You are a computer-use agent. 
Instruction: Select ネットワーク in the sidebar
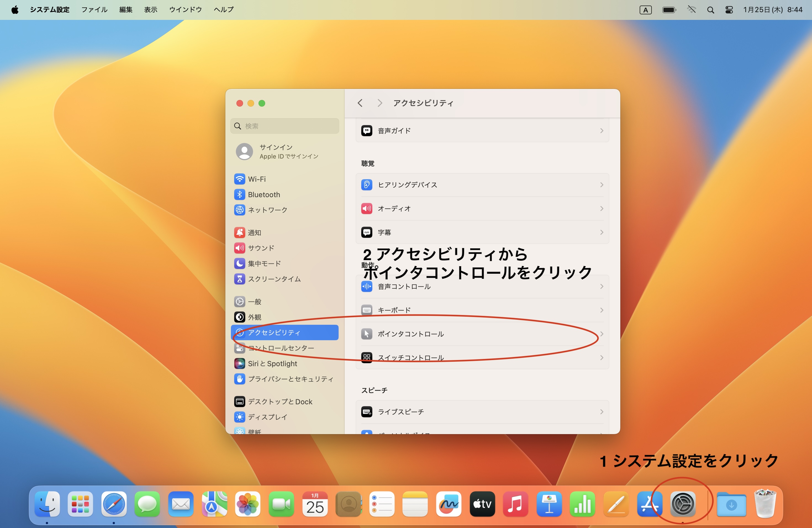click(x=284, y=210)
